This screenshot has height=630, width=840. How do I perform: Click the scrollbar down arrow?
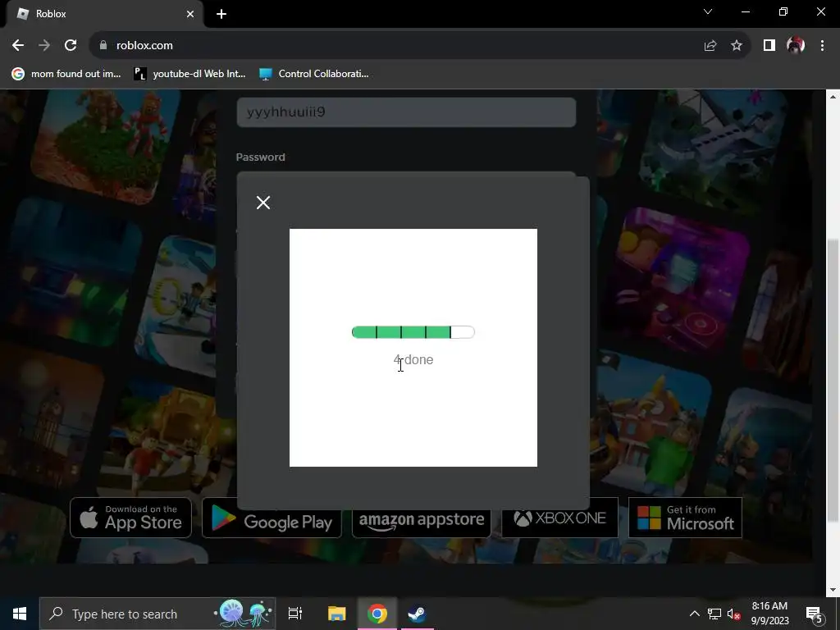point(832,590)
